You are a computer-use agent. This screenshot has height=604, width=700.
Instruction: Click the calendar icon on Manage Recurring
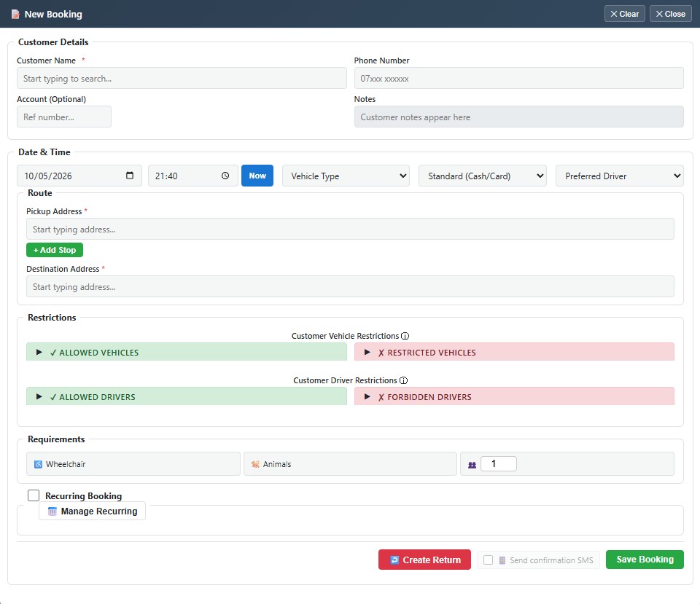tap(52, 511)
